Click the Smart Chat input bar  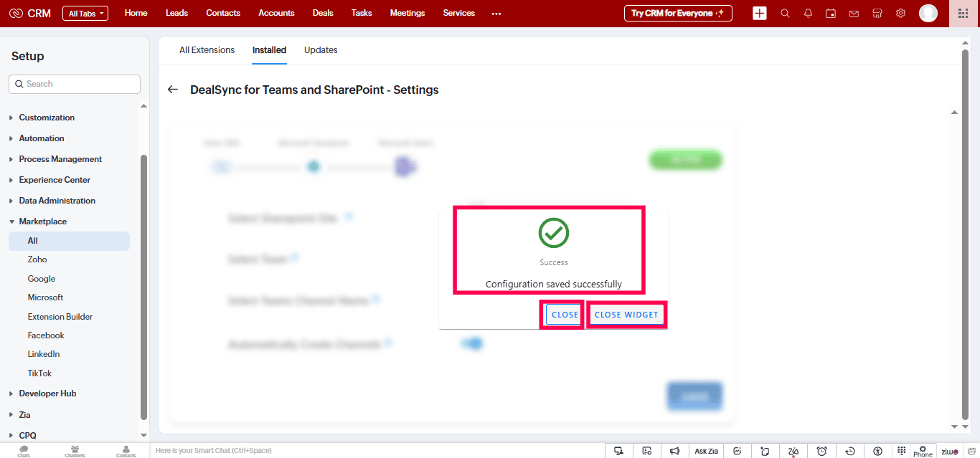pos(377,451)
